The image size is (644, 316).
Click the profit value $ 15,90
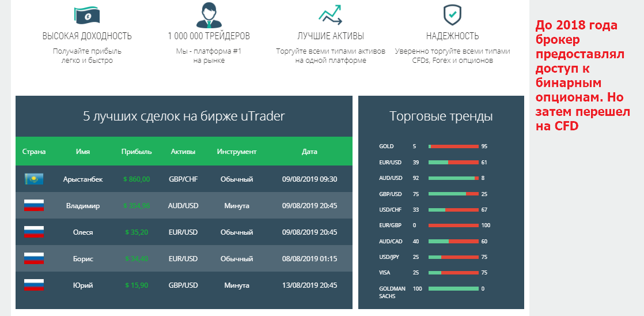click(137, 285)
